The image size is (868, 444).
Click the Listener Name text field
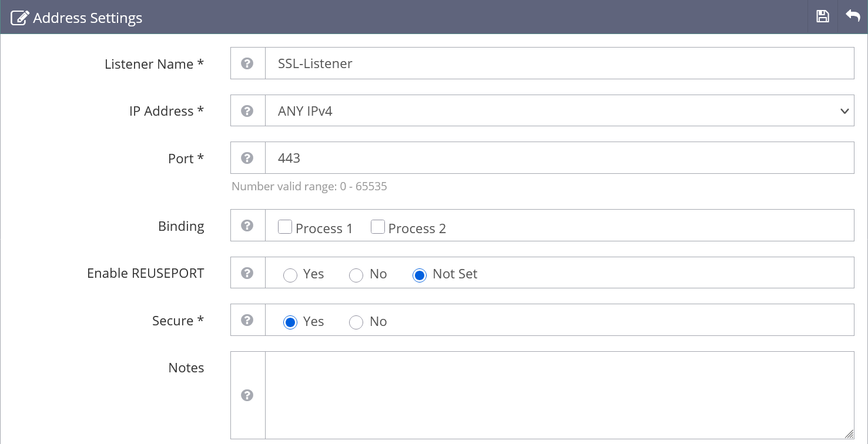coord(558,63)
